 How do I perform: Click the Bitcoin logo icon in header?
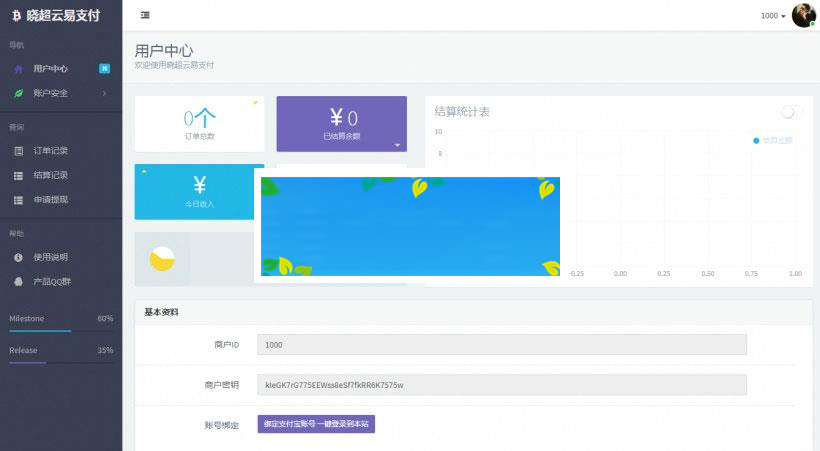(x=16, y=15)
